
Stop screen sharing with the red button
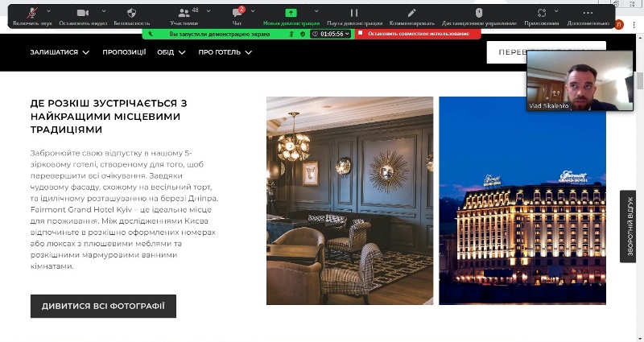pyautogui.click(x=417, y=34)
